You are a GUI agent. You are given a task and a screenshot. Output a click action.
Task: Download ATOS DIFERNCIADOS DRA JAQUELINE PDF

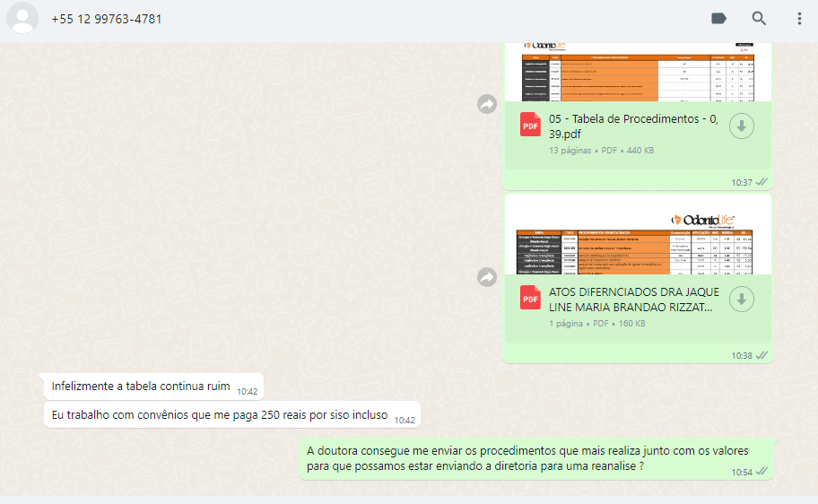click(741, 300)
